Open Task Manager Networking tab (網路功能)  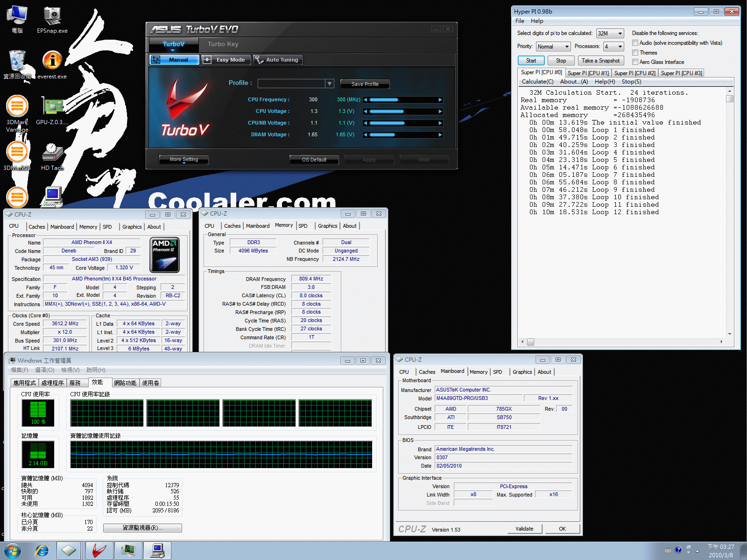coord(125,383)
